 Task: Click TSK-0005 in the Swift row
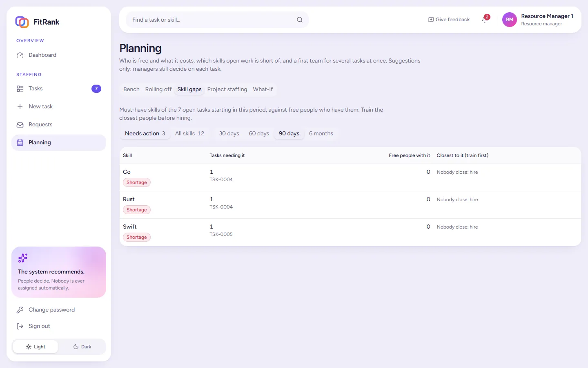coord(221,235)
